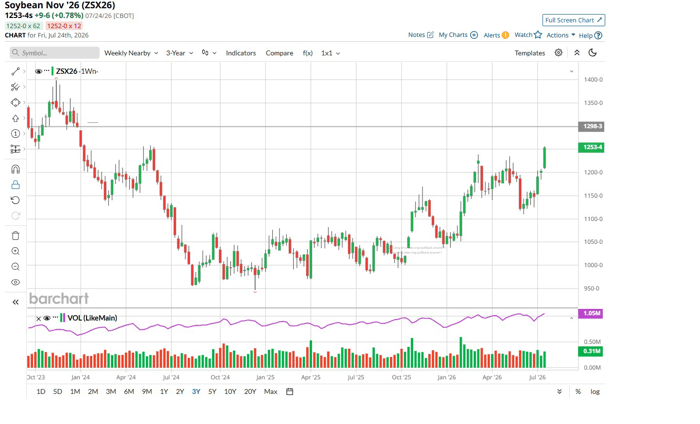
Task: Redo the chart action
Action: coord(16,216)
